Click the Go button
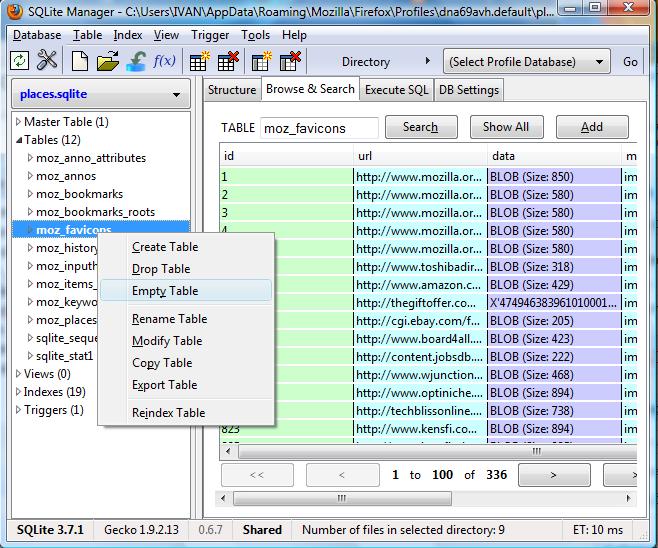This screenshot has width=658, height=548. coord(630,62)
